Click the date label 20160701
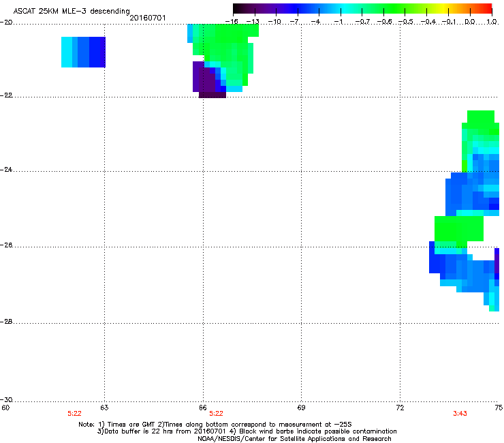 click(148, 18)
